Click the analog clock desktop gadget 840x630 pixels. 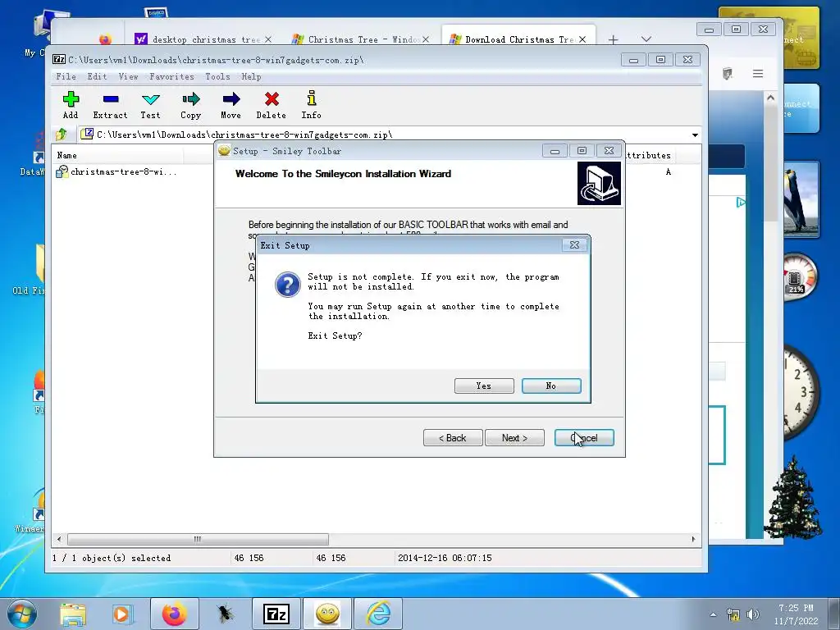pyautogui.click(x=802, y=392)
